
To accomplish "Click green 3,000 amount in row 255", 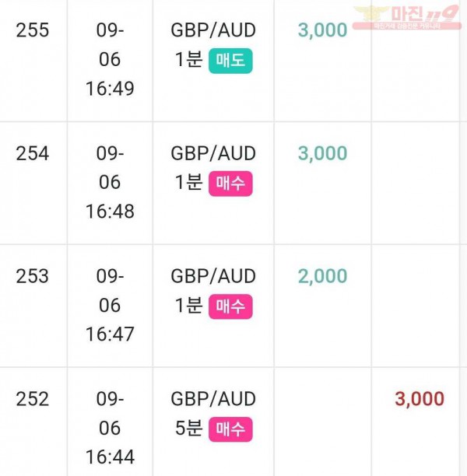I will point(323,30).
